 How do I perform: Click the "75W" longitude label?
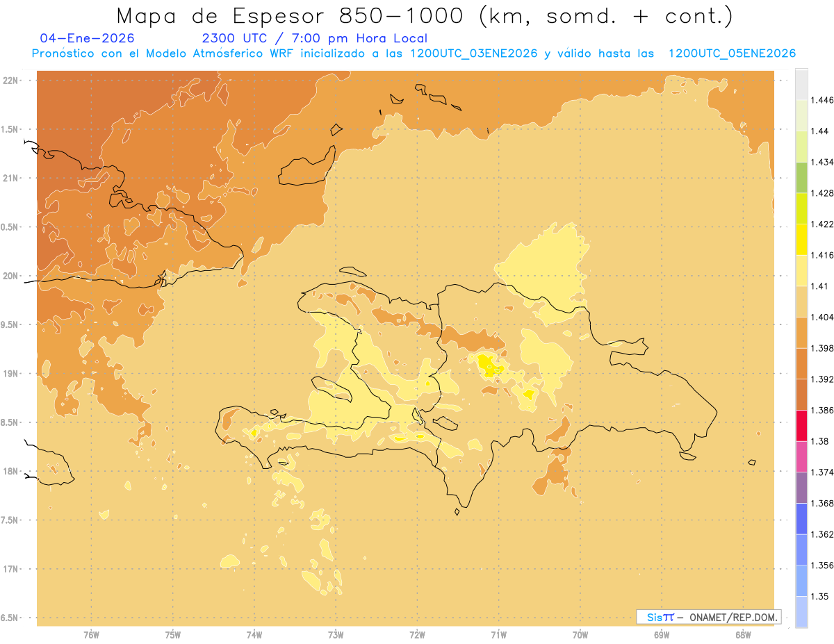pyautogui.click(x=172, y=635)
